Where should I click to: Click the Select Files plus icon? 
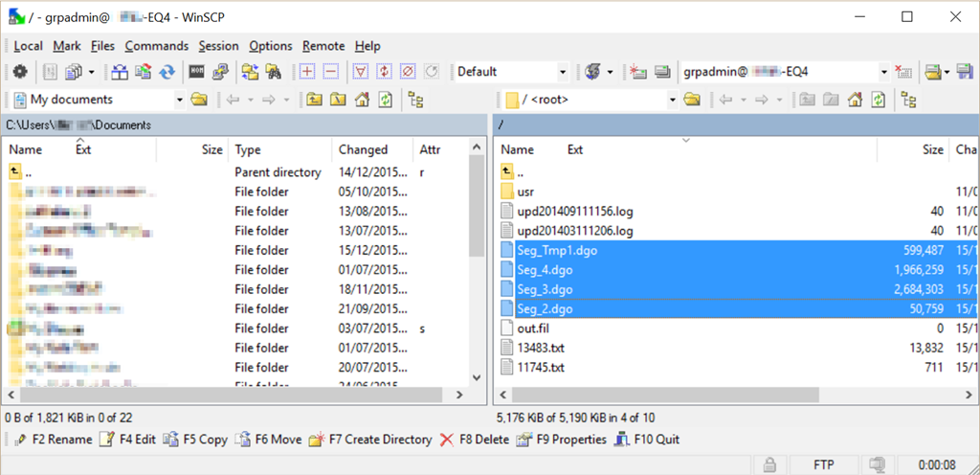(x=307, y=72)
